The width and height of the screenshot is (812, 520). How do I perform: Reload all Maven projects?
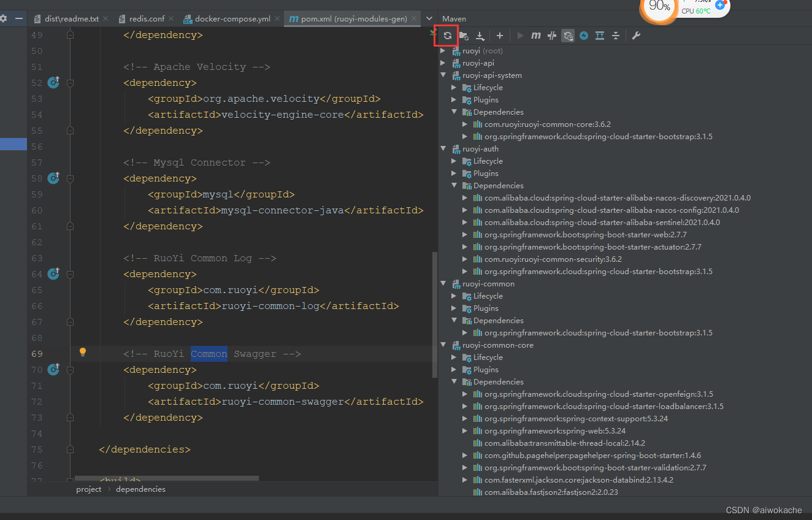(x=448, y=36)
